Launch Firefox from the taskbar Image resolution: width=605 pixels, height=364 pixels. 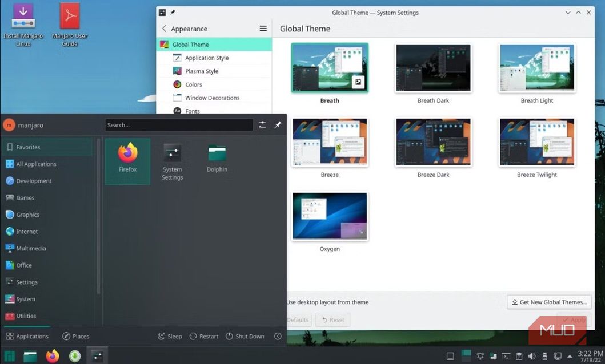point(53,355)
